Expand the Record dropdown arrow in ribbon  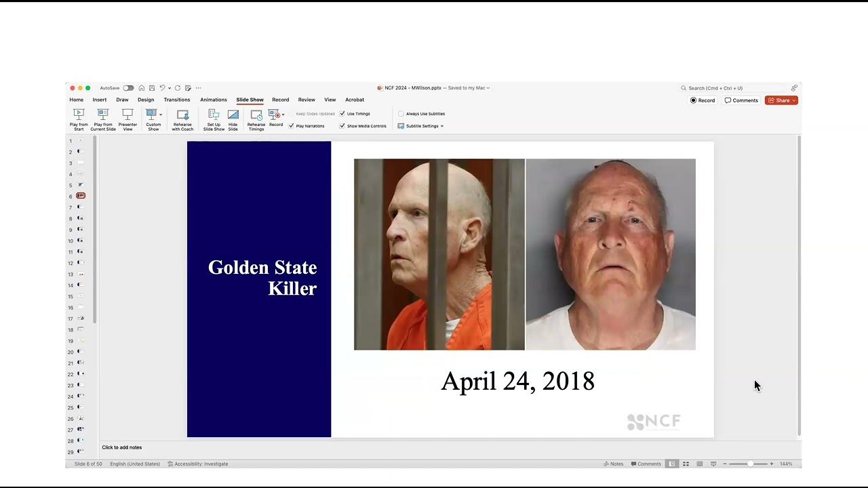pos(283,115)
